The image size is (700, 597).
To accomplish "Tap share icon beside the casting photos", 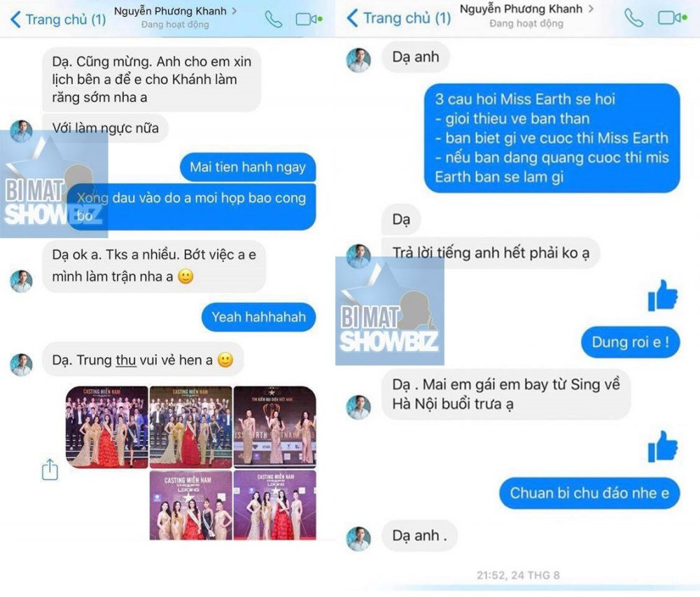I will tap(50, 470).
